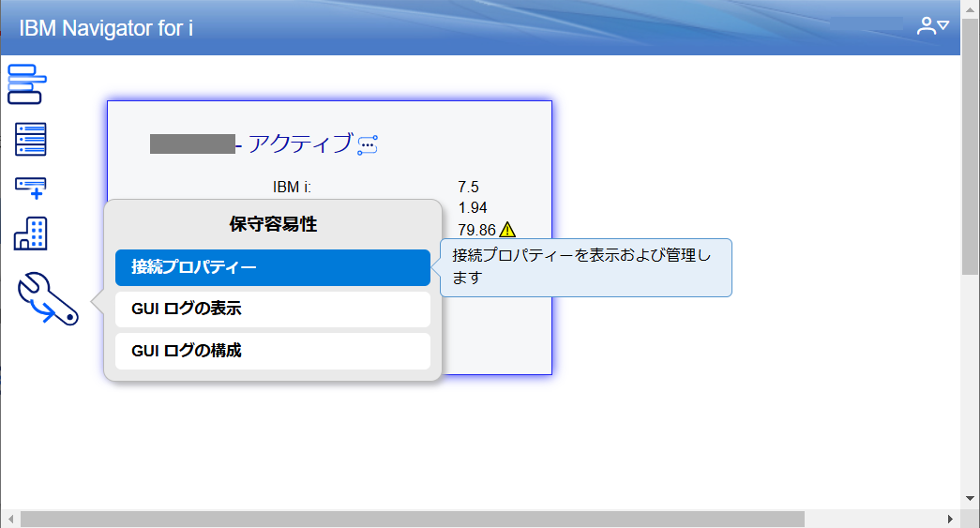
Task: Click the scroll-down arrow of vertical scrollbar
Action: coord(970,499)
